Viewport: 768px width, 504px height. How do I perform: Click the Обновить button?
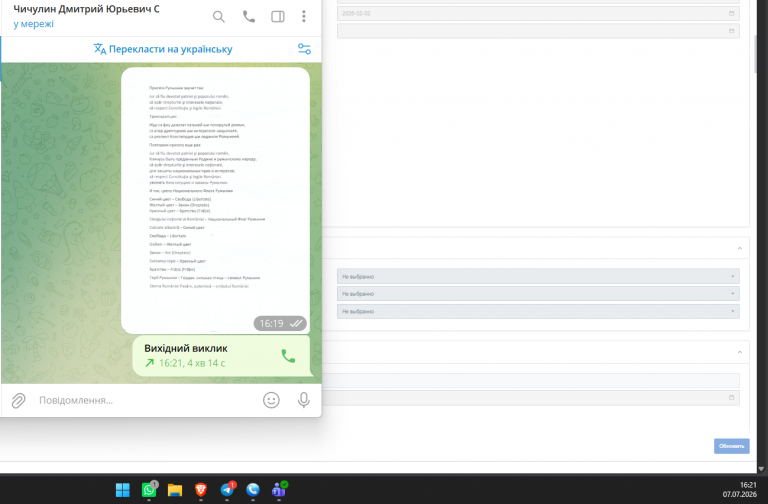(731, 446)
